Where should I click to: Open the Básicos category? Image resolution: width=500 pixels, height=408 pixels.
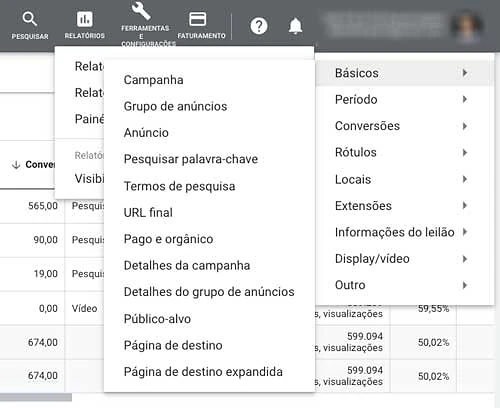pos(405,73)
